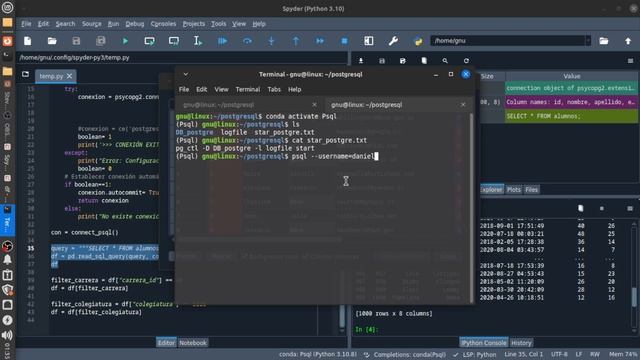The height and width of the screenshot is (360, 640).
Task: Switch to Files pane tab
Action: pyautogui.click(x=531, y=189)
